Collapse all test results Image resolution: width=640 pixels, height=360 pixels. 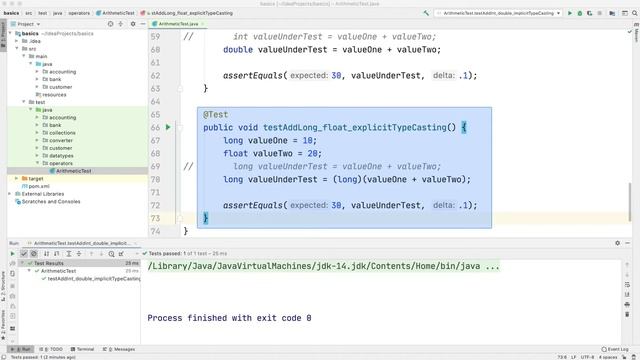pos(79,253)
